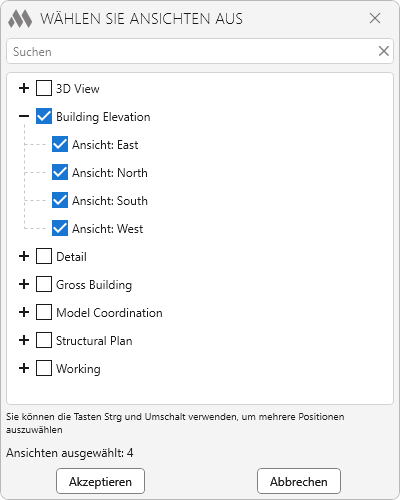Click the Abbrechen button

[299, 481]
